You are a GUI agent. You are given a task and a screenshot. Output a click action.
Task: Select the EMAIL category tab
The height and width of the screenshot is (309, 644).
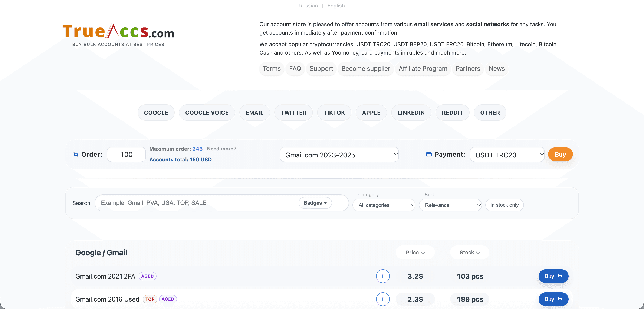tap(254, 112)
